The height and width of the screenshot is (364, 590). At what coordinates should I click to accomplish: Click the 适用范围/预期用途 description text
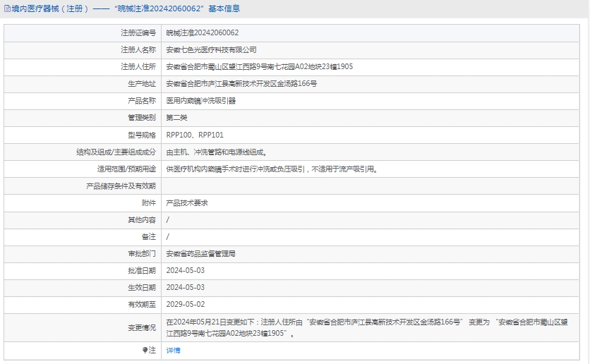pos(271,169)
